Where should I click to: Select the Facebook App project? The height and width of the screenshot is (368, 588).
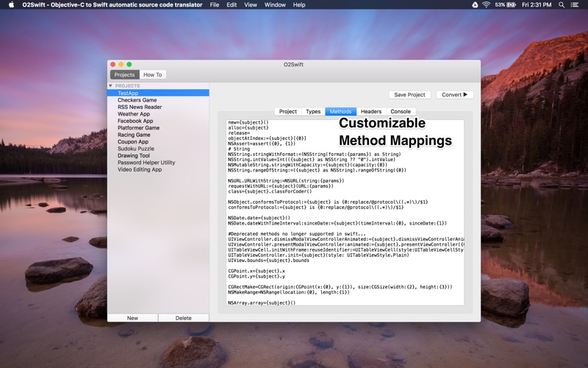click(158, 121)
